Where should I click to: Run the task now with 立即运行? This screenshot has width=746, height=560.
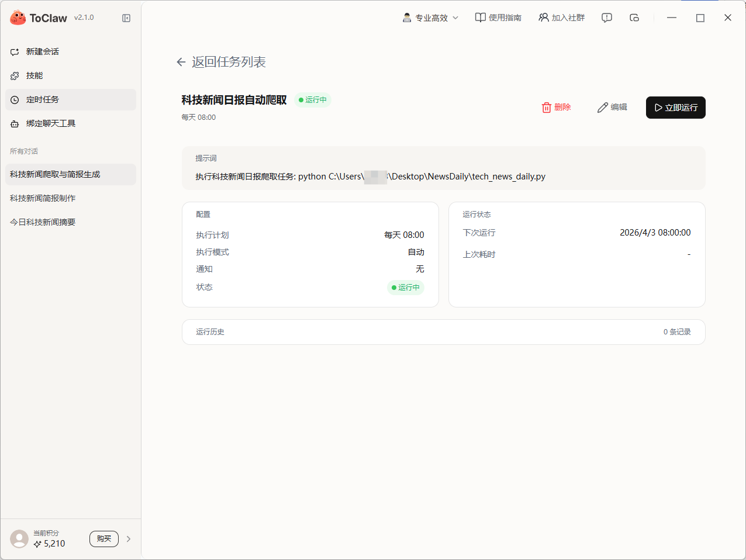point(675,108)
